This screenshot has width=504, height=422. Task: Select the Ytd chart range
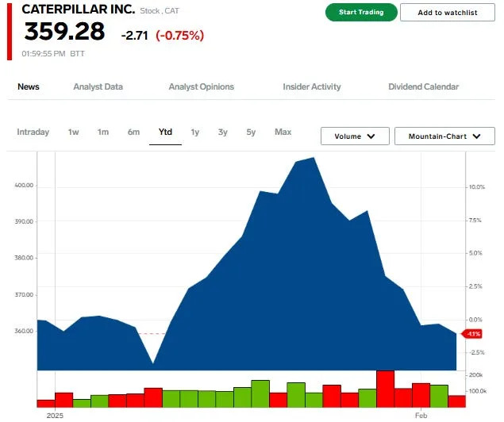[165, 132]
